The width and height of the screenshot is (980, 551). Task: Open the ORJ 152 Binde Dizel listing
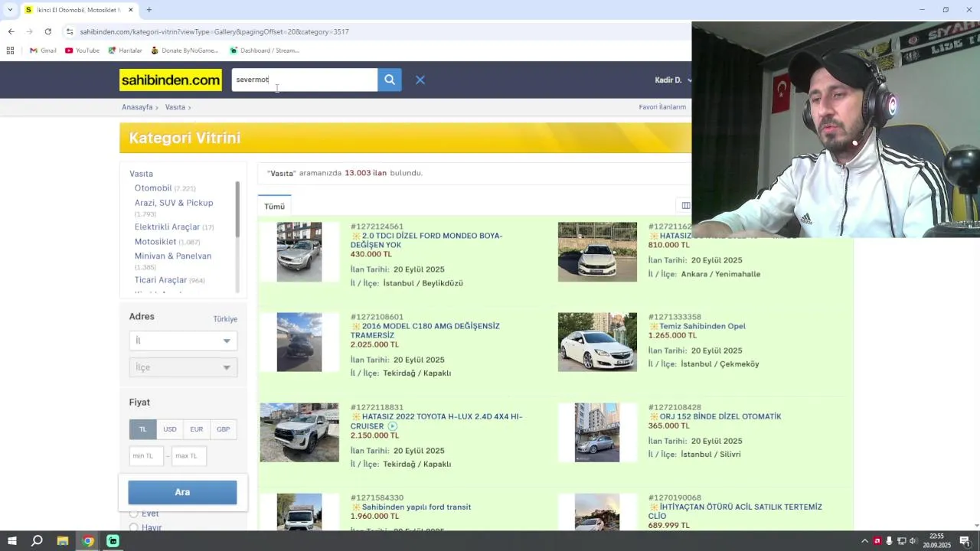(720, 416)
